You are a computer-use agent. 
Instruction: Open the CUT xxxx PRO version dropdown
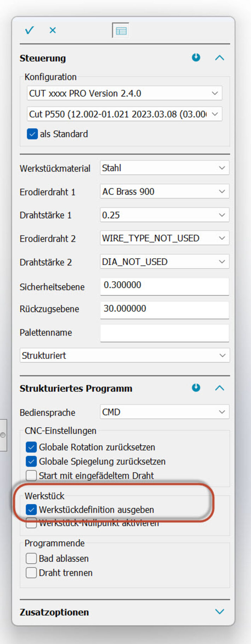[x=124, y=93]
